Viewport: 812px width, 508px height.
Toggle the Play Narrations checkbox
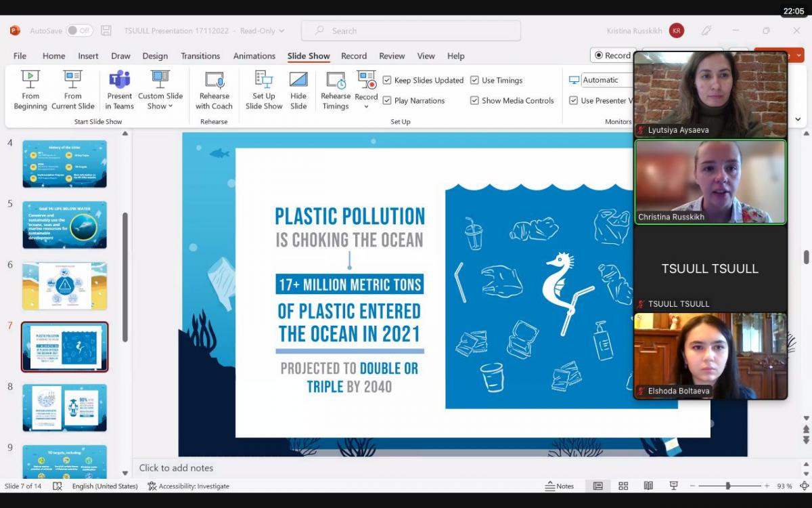pos(387,100)
